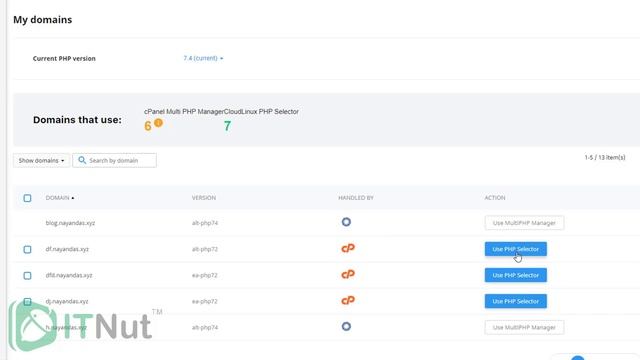This screenshot has width=640, height=360.
Task: Sort by the DOMAIN column header
Action: click(x=60, y=198)
